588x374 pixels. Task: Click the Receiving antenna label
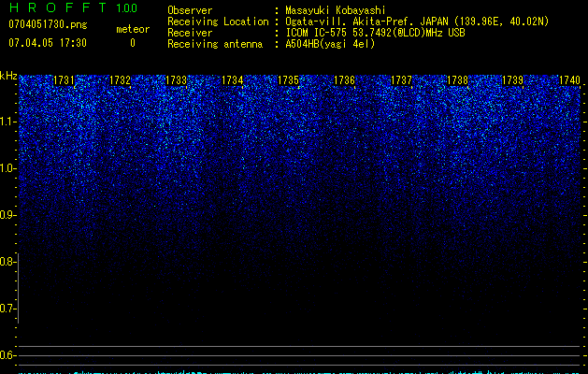point(215,44)
